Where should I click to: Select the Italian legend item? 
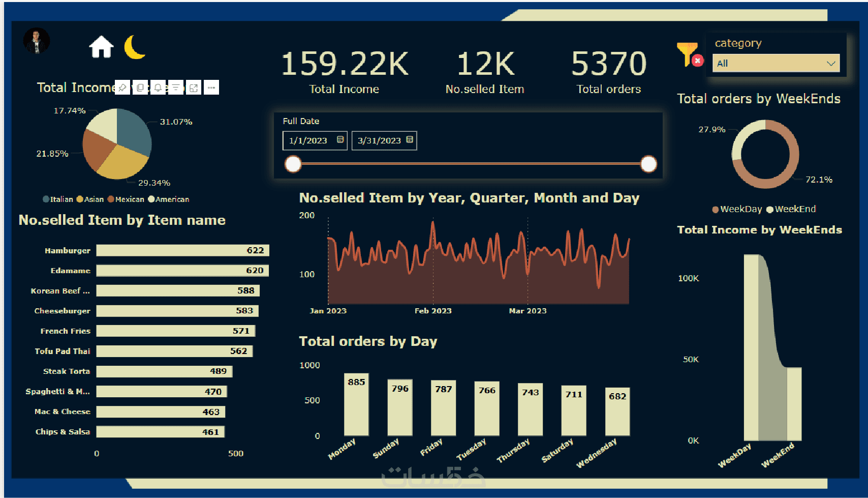tap(58, 199)
